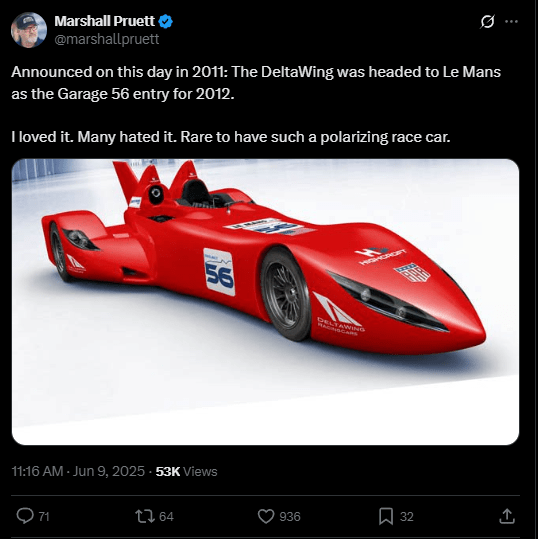Screen dimensions: 538x539
Task: Toggle the bookmark icon
Action: point(386,516)
